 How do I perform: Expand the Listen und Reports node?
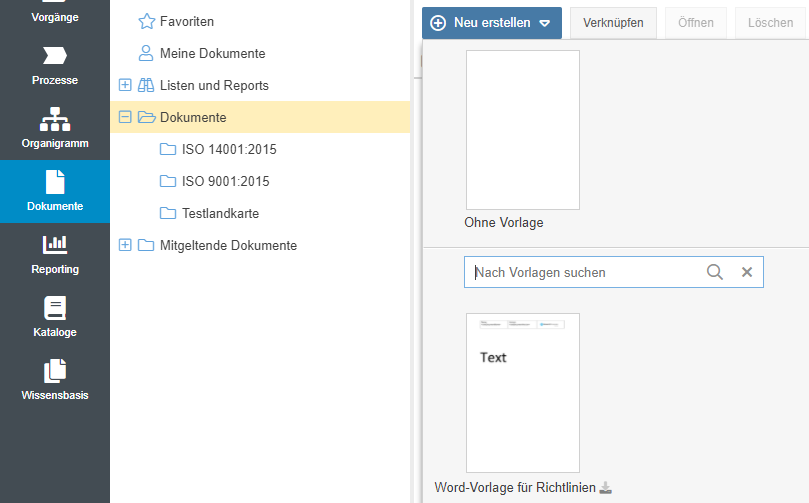[x=125, y=85]
